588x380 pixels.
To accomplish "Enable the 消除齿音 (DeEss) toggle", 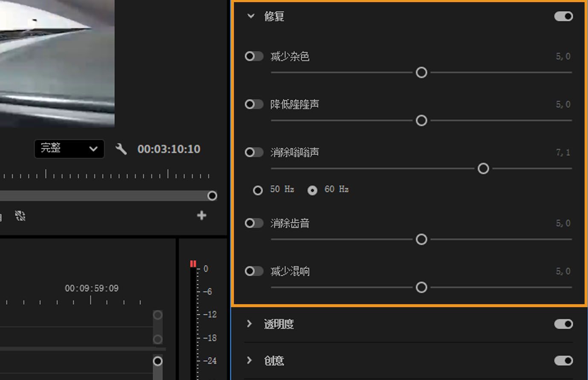I will pos(254,223).
